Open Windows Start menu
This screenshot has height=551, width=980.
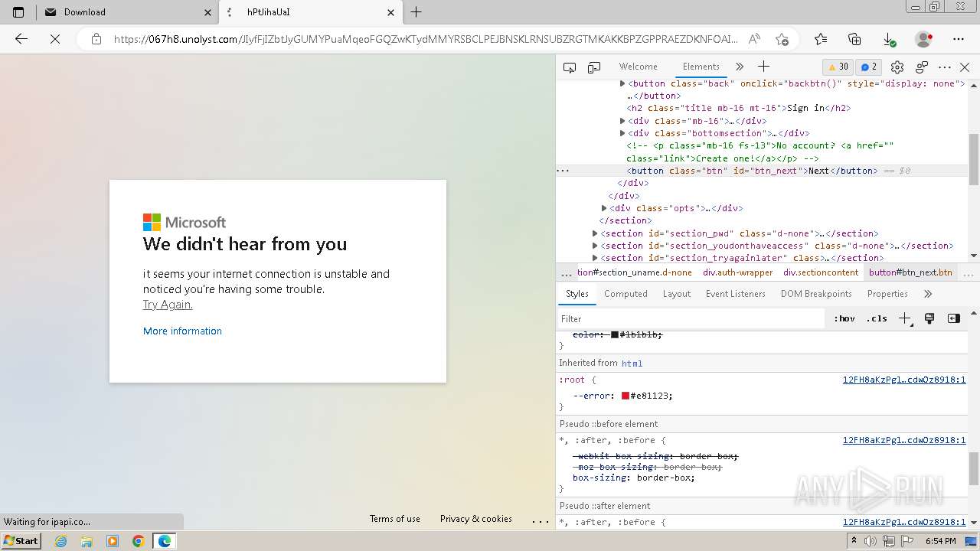pos(21,540)
